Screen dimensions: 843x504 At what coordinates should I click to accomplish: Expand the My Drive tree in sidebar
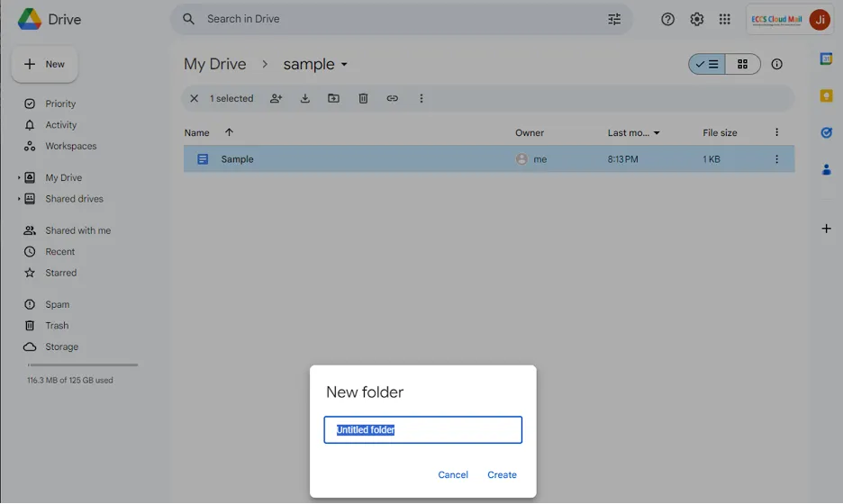[x=19, y=178]
